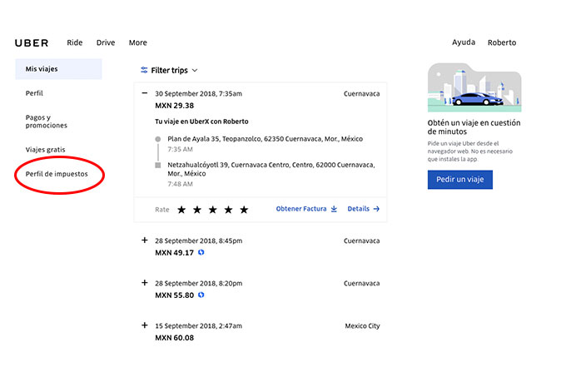Click Obtén un viaje en cuestión de minutos
566x392 pixels.
click(474, 127)
